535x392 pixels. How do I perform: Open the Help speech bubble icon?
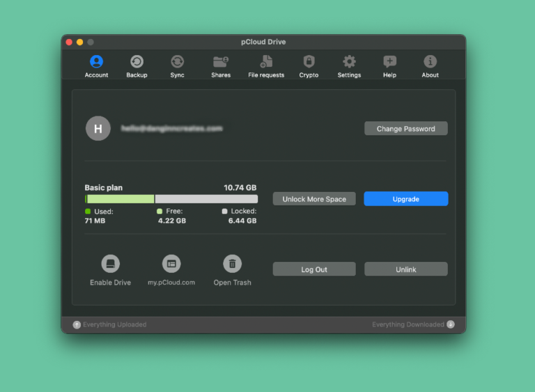tap(389, 62)
